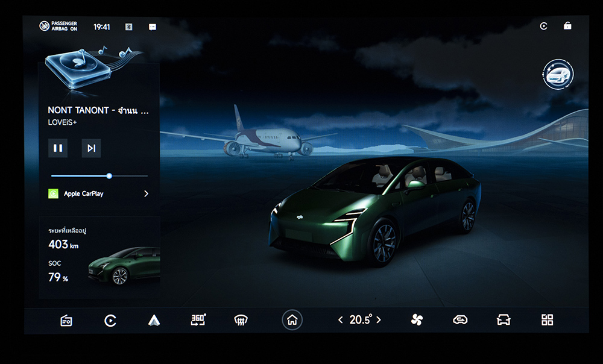Toggle the door lock icon
Screen dimensions: 603x364
point(567,26)
